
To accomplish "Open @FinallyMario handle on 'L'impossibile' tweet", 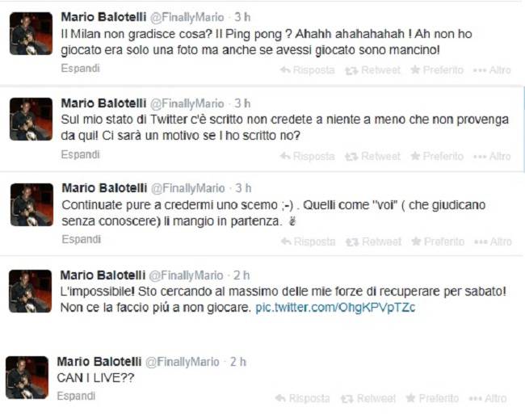I will point(187,275).
